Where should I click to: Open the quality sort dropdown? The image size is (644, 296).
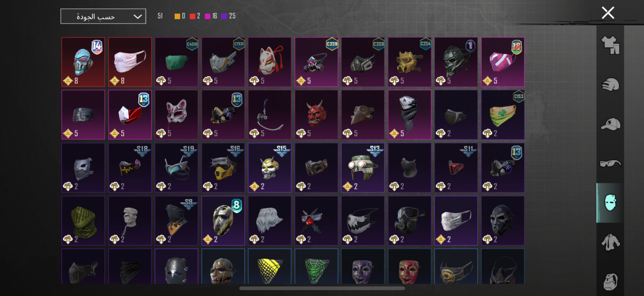103,16
